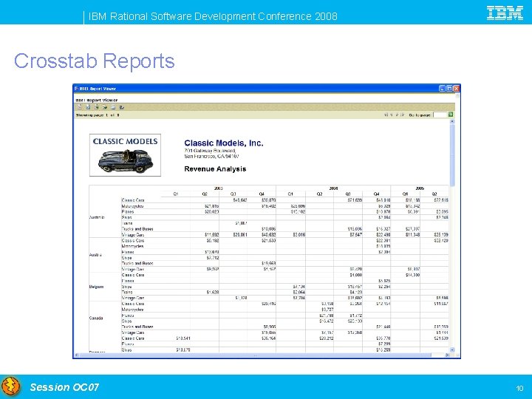Click the print on server icon
The width and height of the screenshot is (532, 399).
[x=122, y=107]
